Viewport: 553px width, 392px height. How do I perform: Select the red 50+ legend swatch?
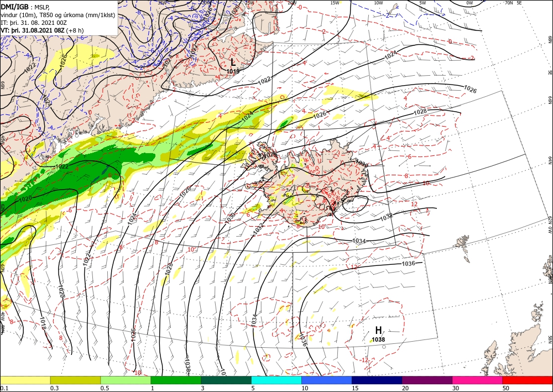click(x=528, y=380)
